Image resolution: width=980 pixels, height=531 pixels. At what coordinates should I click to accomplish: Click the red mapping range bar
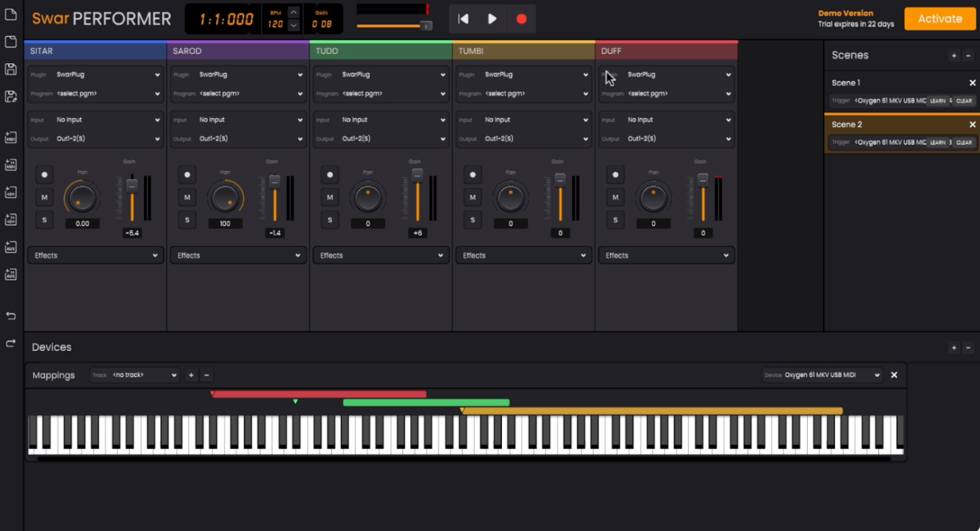pyautogui.click(x=319, y=394)
